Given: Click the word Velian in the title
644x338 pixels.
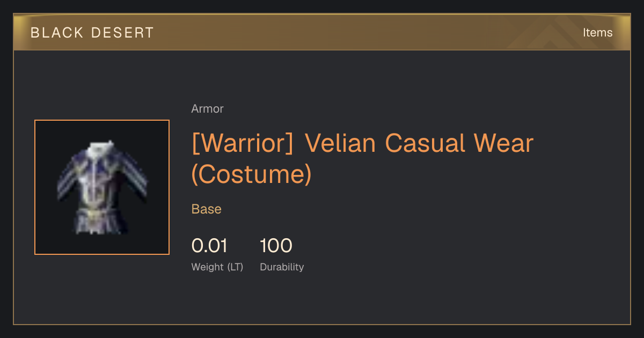Looking at the screenshot, I should pyautogui.click(x=341, y=144).
